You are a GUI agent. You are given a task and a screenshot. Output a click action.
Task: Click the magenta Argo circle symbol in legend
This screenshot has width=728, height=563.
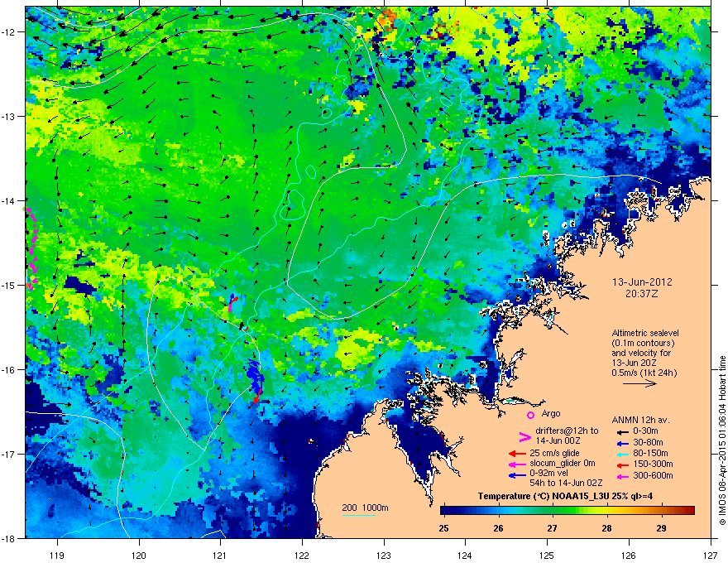pos(530,415)
